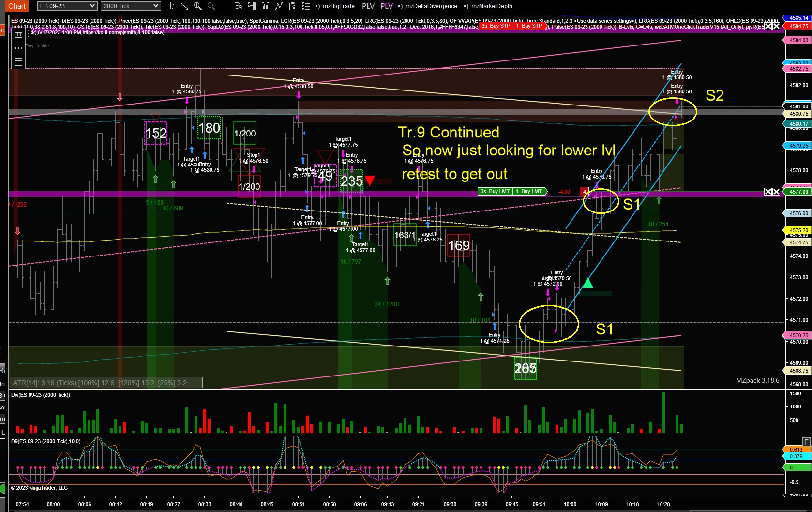Expand the ES 09-23 instrument dropdown
812x512 pixels.
(x=67, y=6)
